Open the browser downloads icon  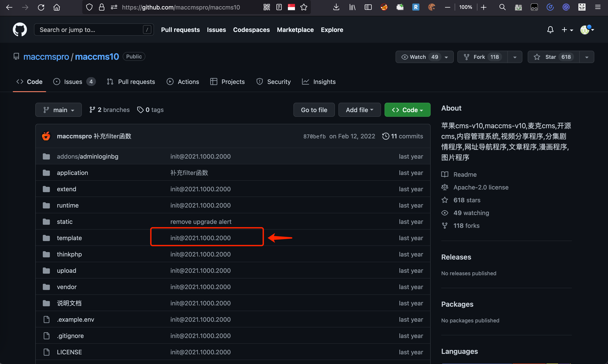(x=336, y=7)
